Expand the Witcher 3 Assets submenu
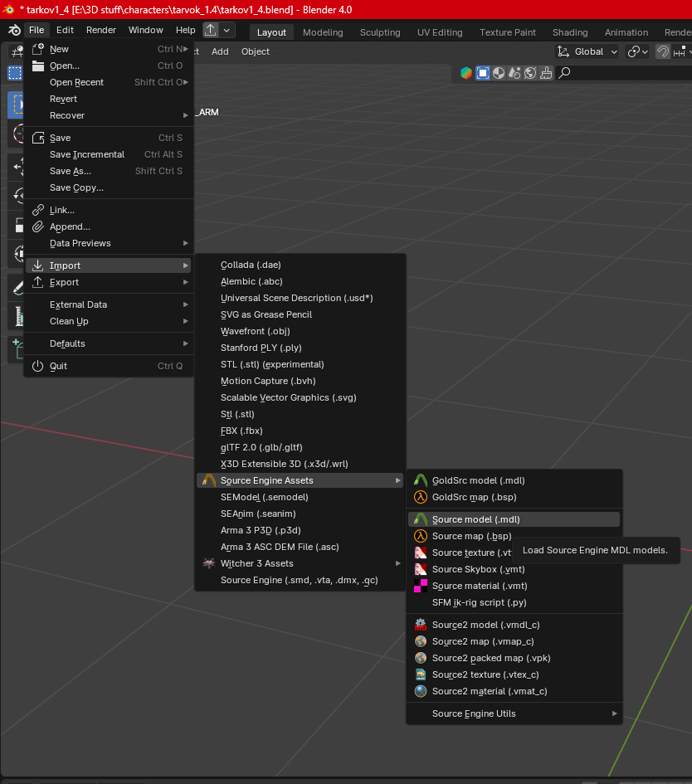This screenshot has height=784, width=692. tap(300, 563)
